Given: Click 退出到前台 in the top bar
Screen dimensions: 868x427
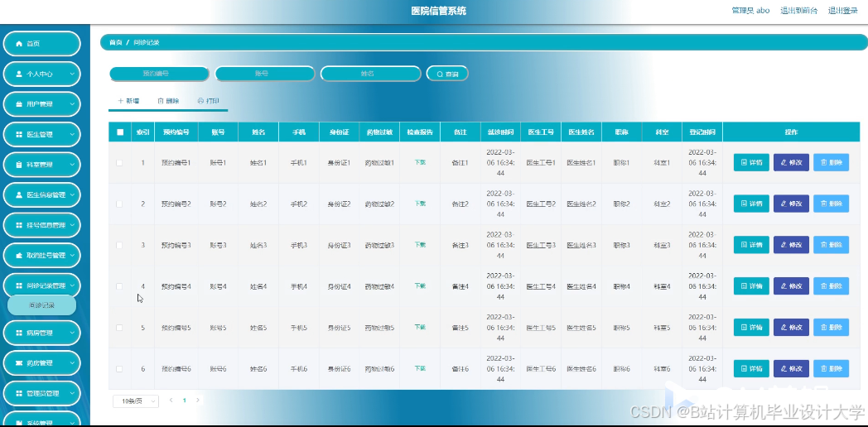Looking at the screenshot, I should [x=798, y=11].
